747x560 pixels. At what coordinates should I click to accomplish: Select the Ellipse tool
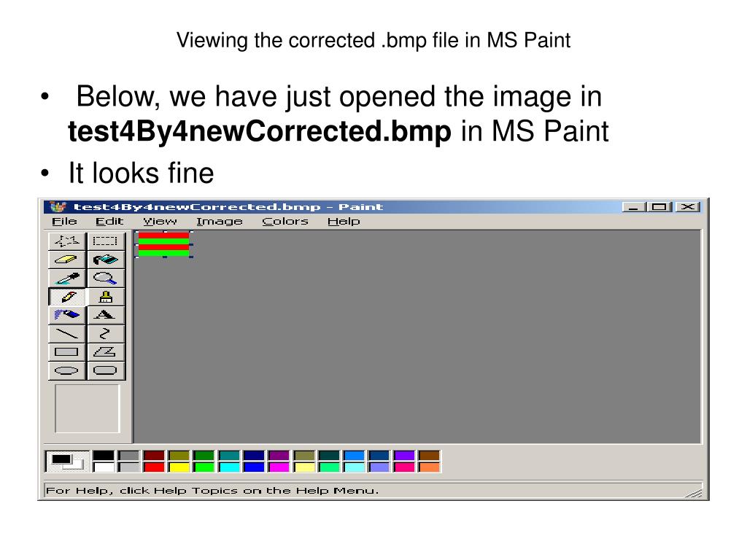click(67, 371)
